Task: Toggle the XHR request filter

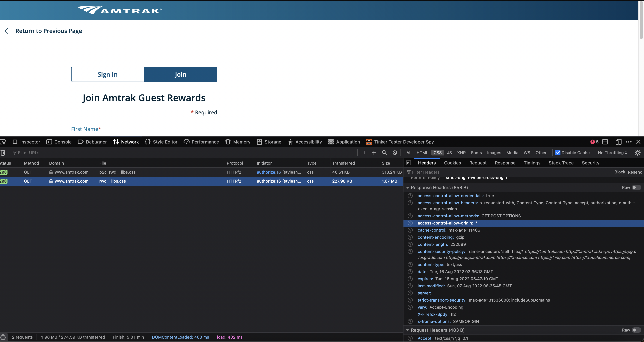Action: 462,153
